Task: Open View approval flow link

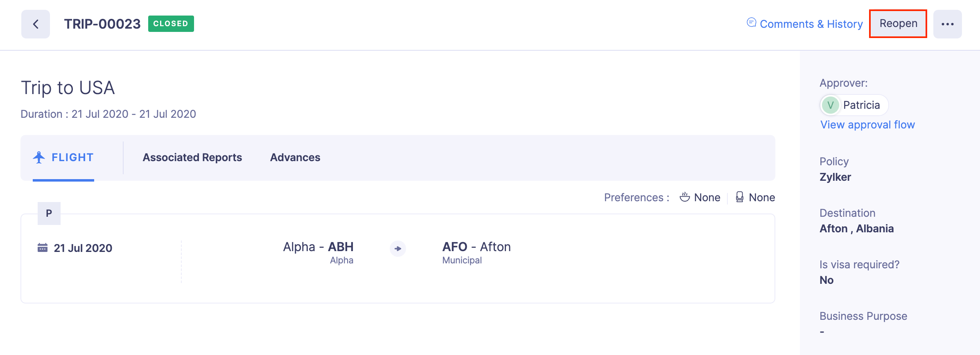Action: 867,125
